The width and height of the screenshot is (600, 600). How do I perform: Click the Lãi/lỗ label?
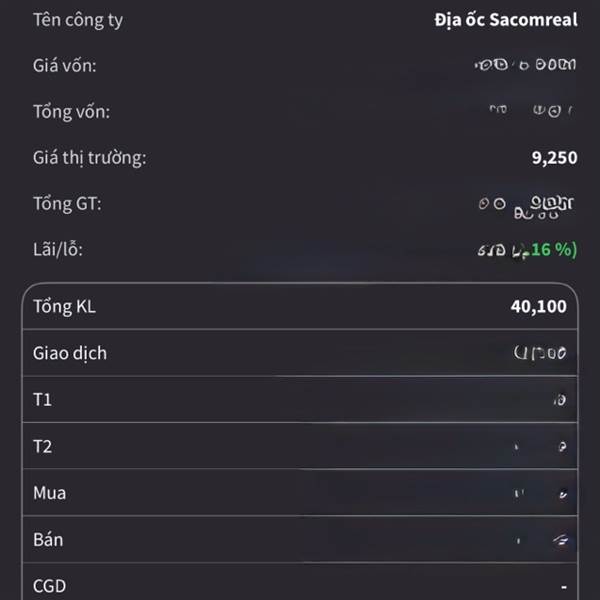[58, 249]
